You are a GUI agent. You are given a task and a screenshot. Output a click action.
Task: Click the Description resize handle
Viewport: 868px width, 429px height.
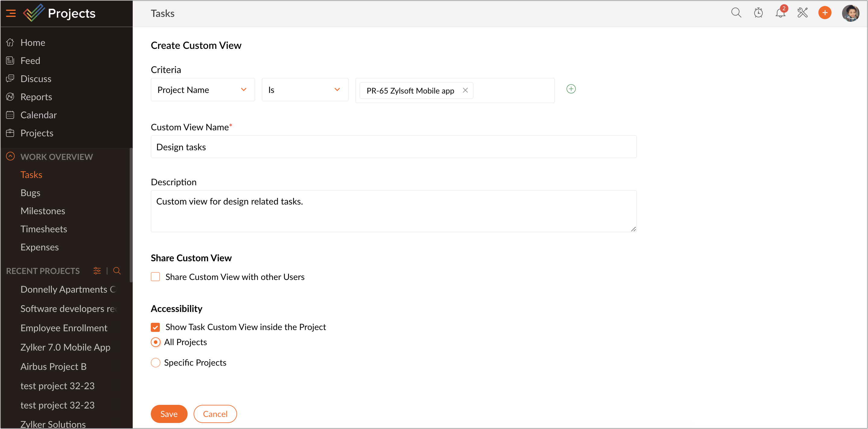click(x=633, y=229)
